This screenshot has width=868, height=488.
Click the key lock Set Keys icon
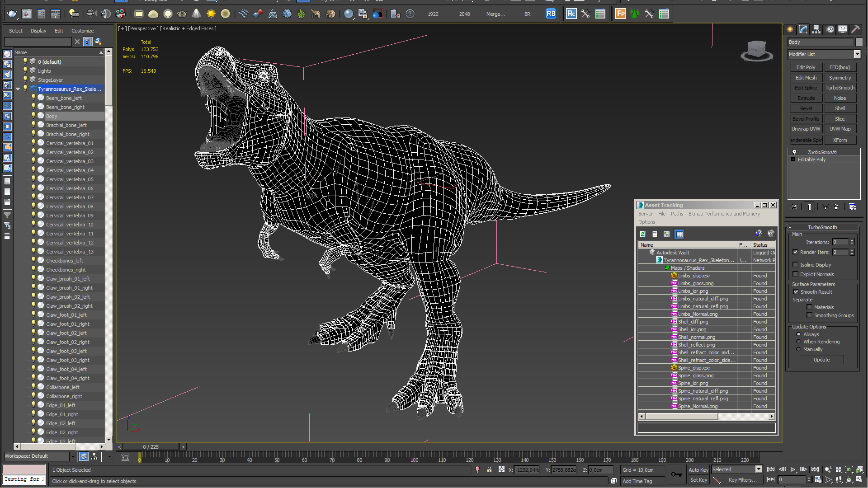coord(676,474)
